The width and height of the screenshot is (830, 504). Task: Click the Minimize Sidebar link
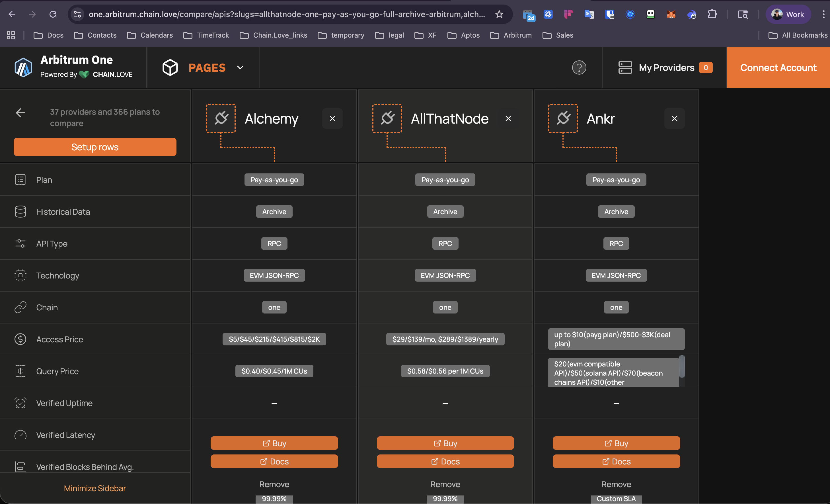[95, 488]
